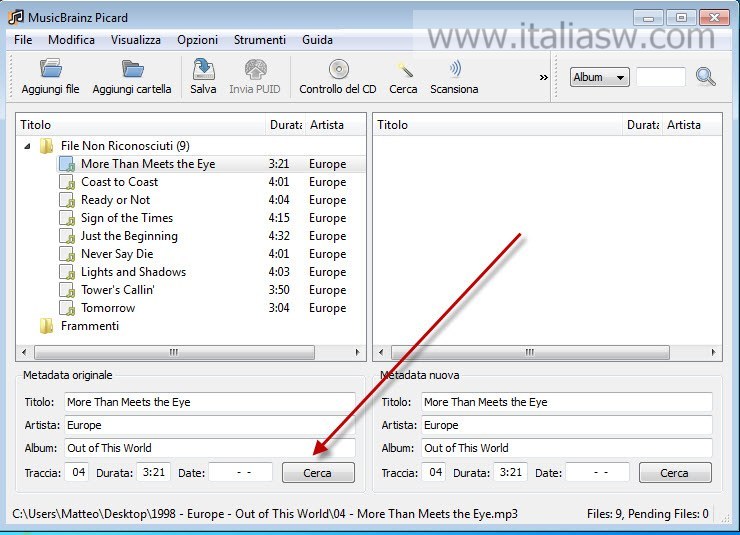Select the track title Tomorrow
The width and height of the screenshot is (740, 535).
[108, 308]
